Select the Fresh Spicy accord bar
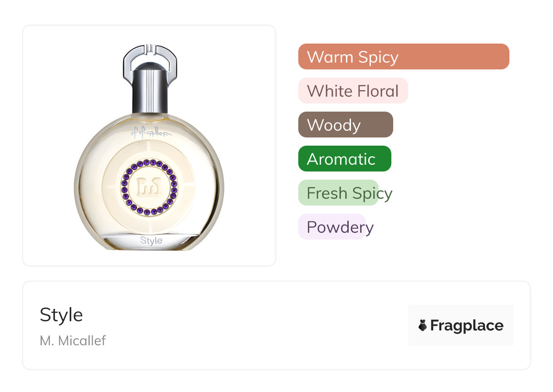This screenshot has width=553, height=392. click(x=338, y=193)
